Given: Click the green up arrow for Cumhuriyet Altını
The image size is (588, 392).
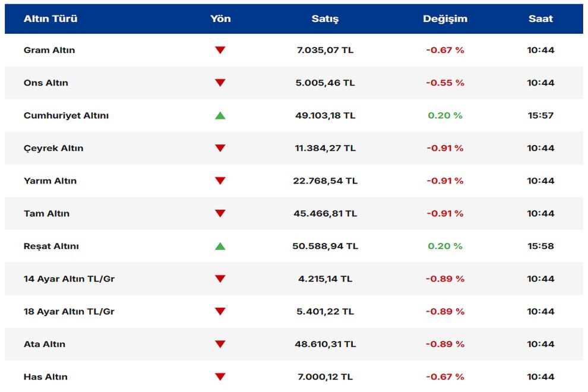Looking at the screenshot, I should pos(220,115).
